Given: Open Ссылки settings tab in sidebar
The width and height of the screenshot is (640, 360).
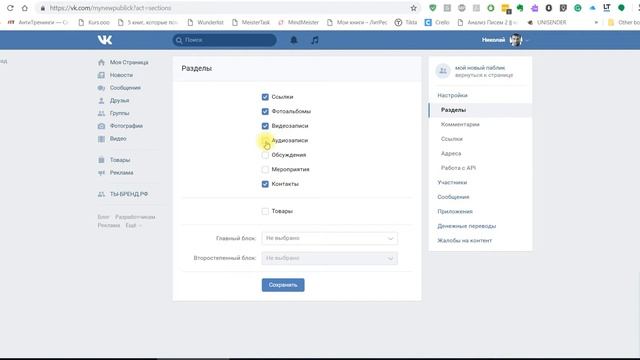Looking at the screenshot, I should [x=451, y=139].
